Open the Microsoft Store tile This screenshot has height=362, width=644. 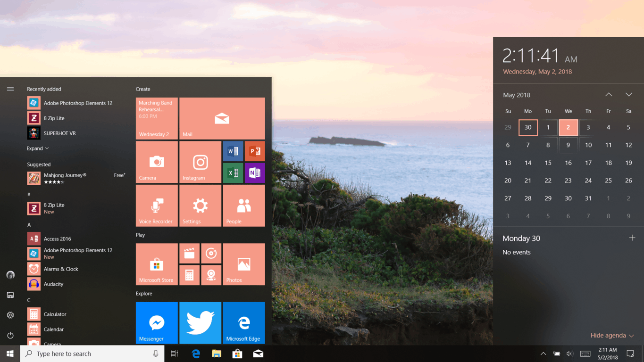point(157,264)
